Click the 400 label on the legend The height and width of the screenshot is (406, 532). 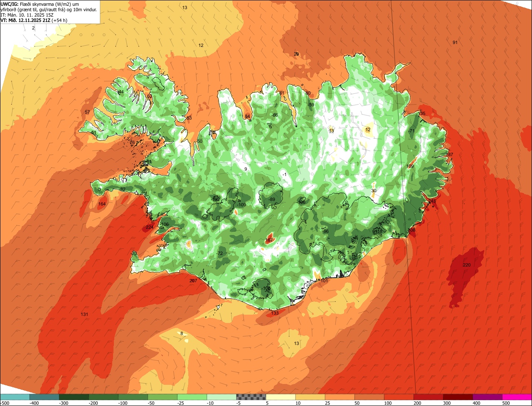click(x=476, y=403)
